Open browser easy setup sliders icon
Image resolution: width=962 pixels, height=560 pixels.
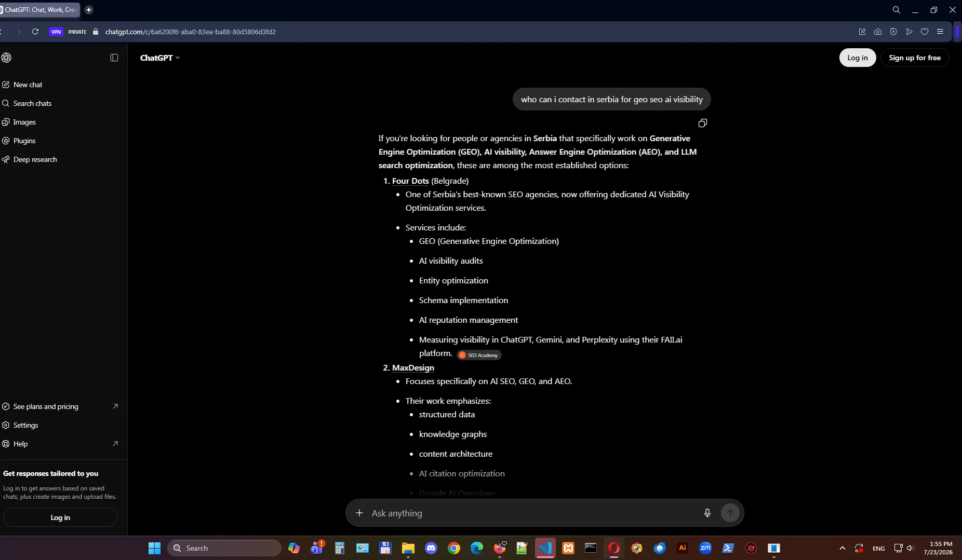tap(940, 32)
